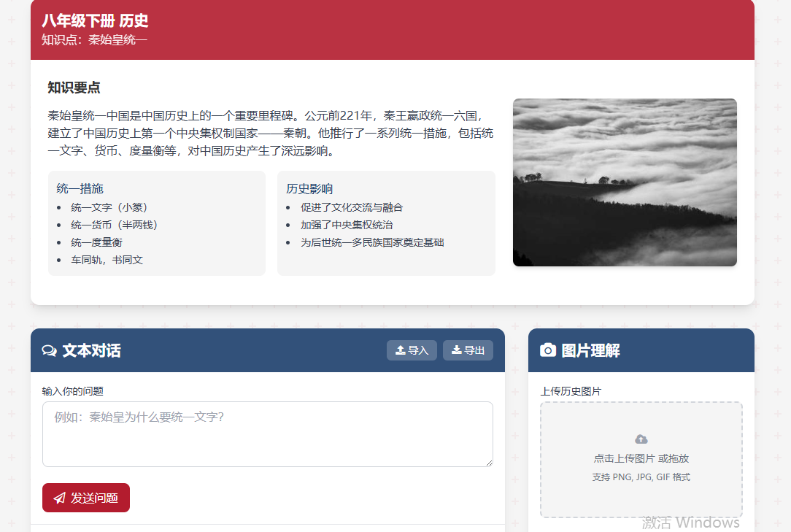Screen dimensions: 791x532
Task: Click the 八年级下册 历史 title
Action: coord(95,20)
